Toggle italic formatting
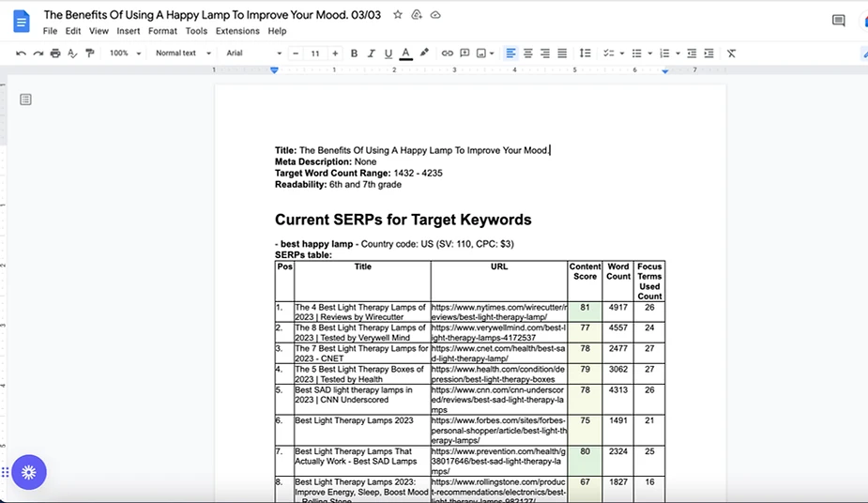 point(372,53)
